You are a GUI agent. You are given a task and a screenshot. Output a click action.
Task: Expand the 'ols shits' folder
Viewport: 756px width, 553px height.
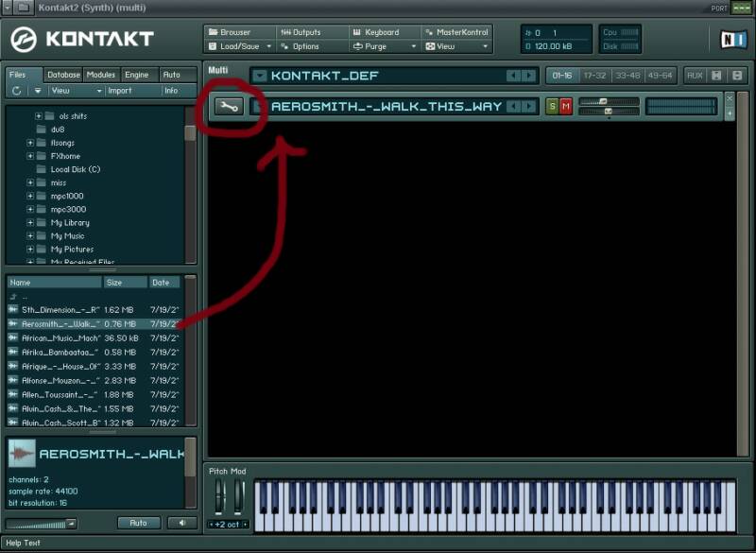38,116
